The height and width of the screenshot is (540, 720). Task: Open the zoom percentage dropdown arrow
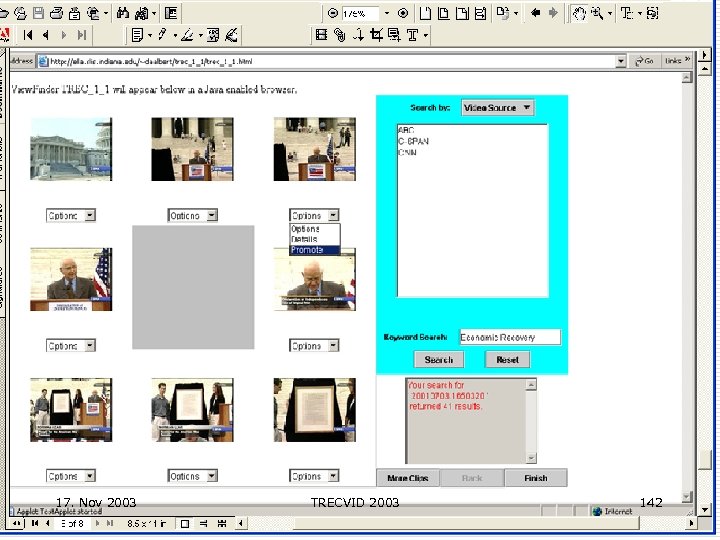[387, 13]
